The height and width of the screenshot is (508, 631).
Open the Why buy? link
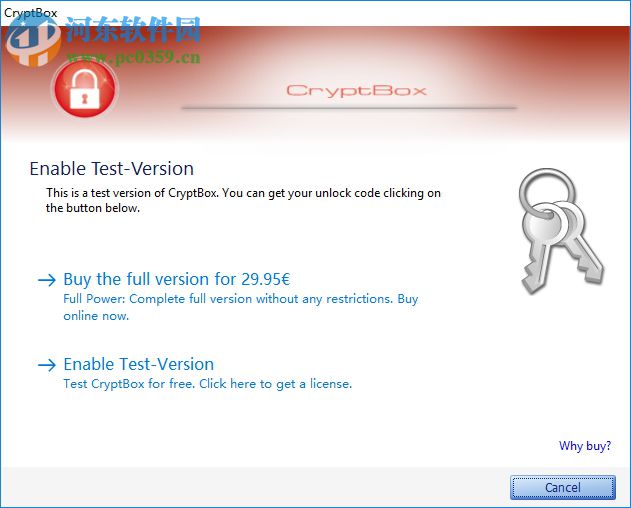(585, 446)
